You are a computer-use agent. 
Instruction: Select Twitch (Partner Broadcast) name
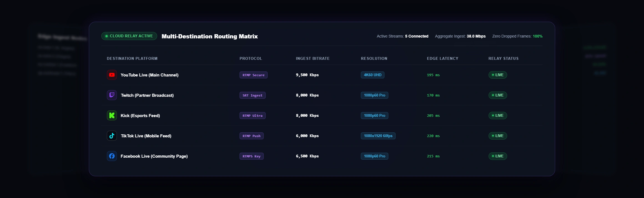click(147, 95)
